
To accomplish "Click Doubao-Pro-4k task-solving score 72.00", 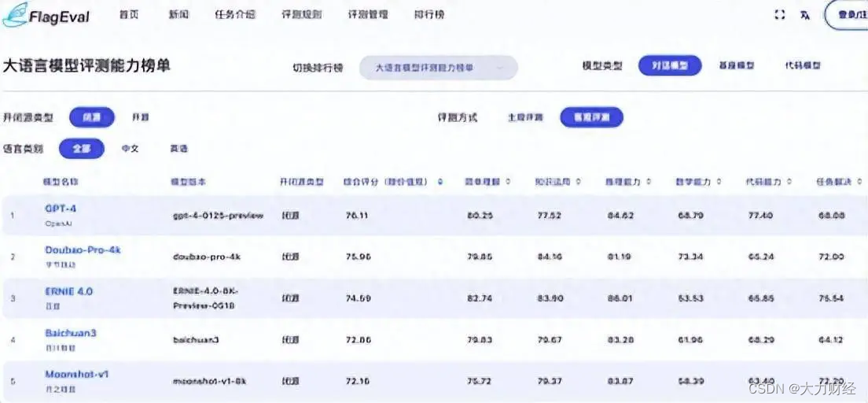I will (x=831, y=257).
